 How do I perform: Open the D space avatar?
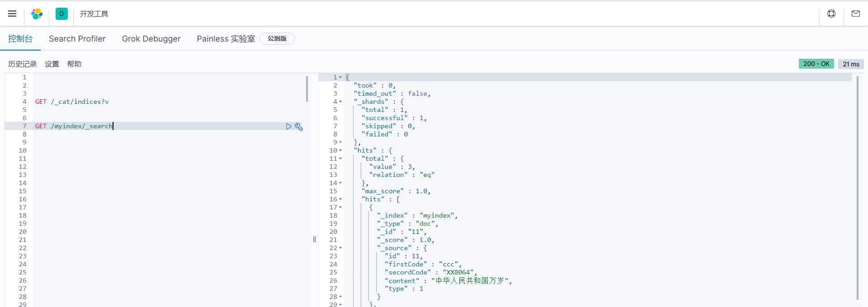coord(61,14)
